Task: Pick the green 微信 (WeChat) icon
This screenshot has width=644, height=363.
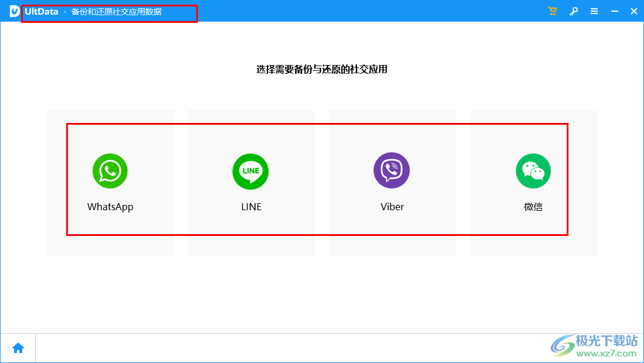Action: click(x=533, y=171)
